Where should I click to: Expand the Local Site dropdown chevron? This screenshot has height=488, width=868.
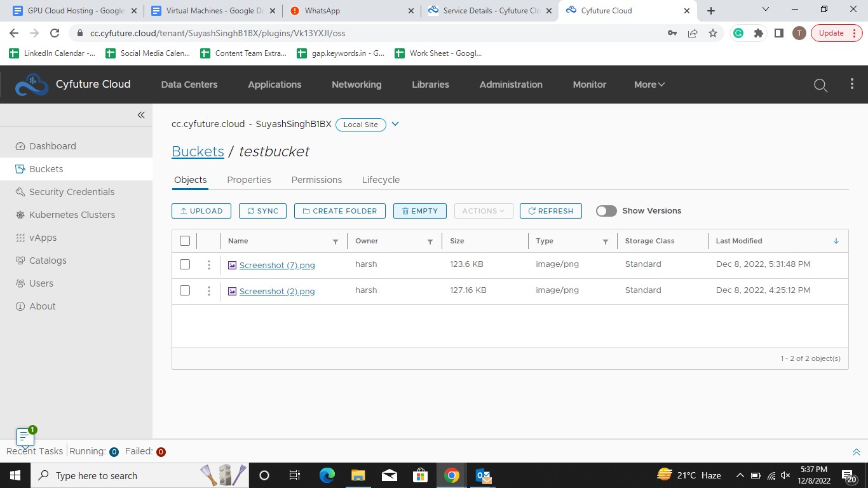point(395,124)
